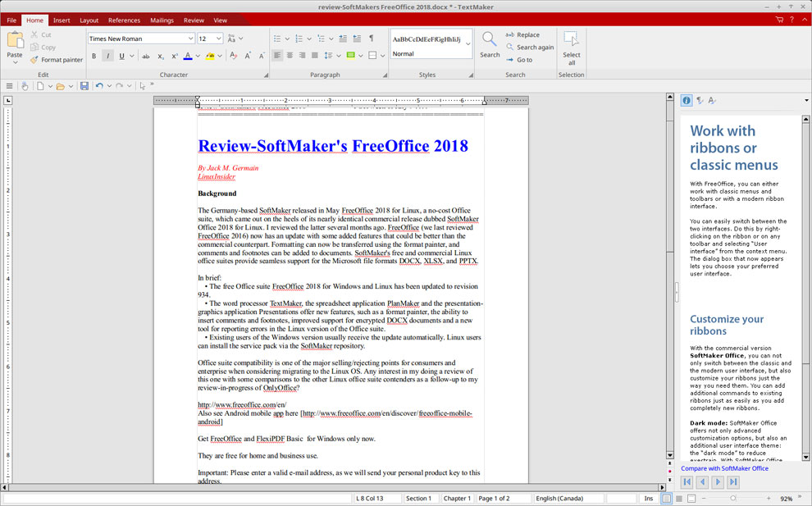This screenshot has width=812, height=506.
Task: Toggle formatting marks pilcrow in ribbon
Action: [x=371, y=39]
